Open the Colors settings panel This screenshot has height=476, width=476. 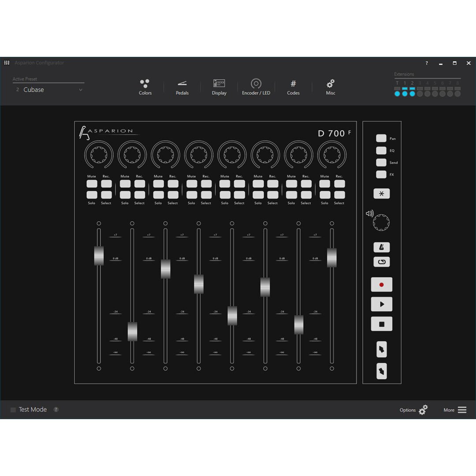point(145,86)
